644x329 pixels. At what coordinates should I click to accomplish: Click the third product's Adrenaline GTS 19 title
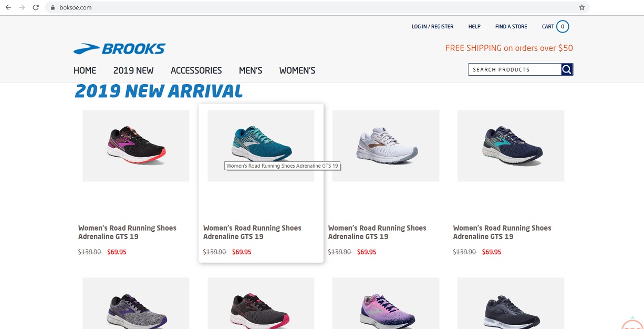[377, 232]
